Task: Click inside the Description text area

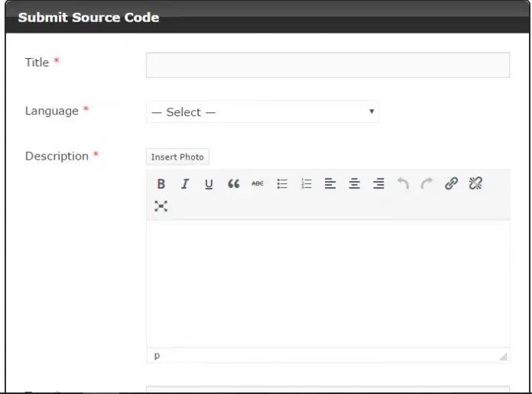Action: click(x=327, y=283)
